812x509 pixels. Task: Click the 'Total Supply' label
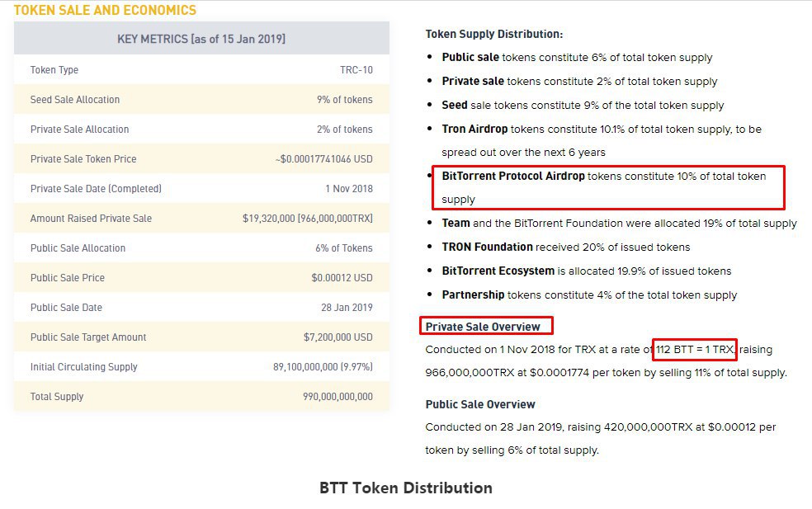[x=57, y=397]
